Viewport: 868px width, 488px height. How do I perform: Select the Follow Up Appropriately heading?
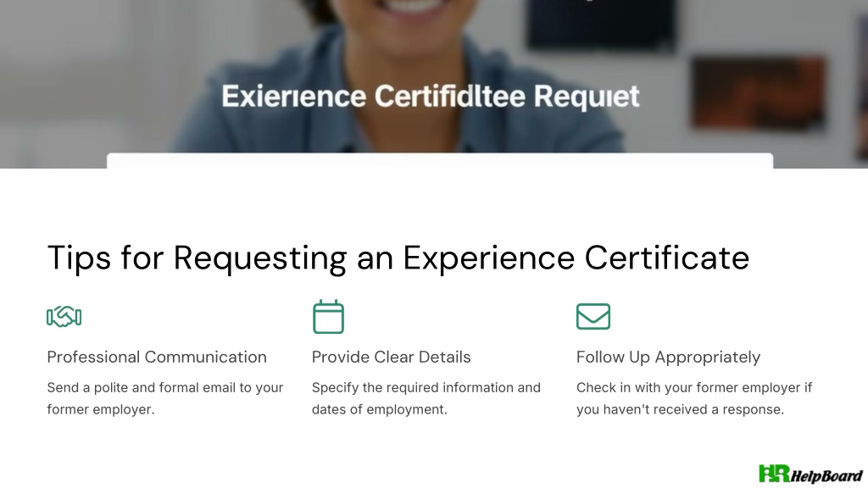pos(668,357)
